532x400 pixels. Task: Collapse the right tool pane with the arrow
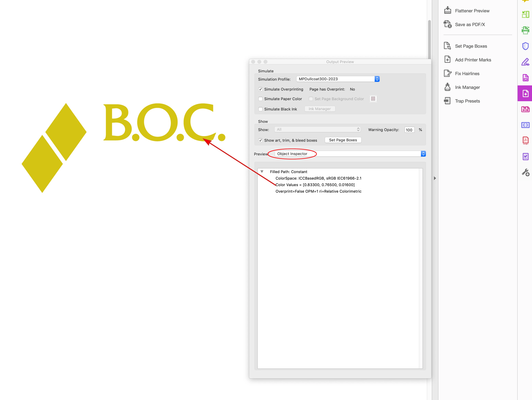tap(435, 178)
